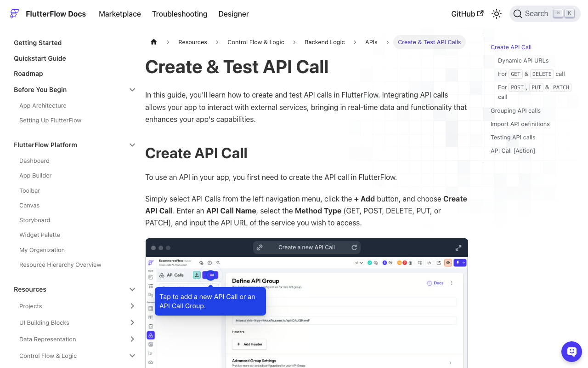Viewport: 588px width, 368px height.
Task: Collapse the FlutterFlow Platform section
Action: point(132,145)
